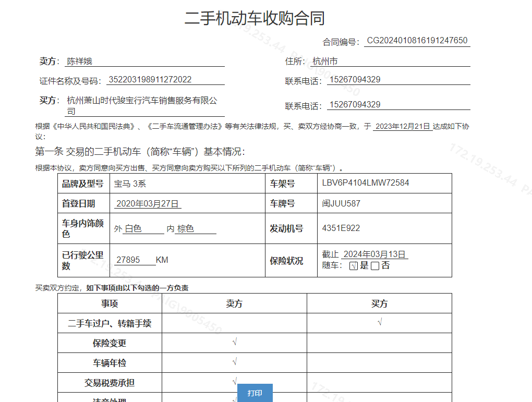This screenshot has width=532, height=402.
Task: Click the KM unit label
Action: [x=162, y=260]
